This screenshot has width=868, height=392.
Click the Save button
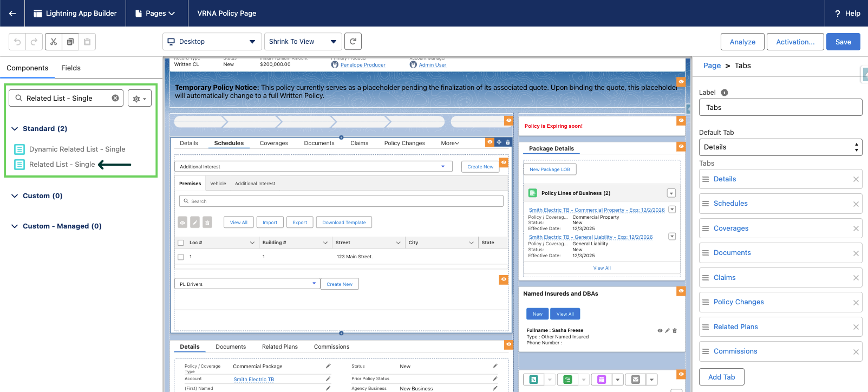click(843, 42)
